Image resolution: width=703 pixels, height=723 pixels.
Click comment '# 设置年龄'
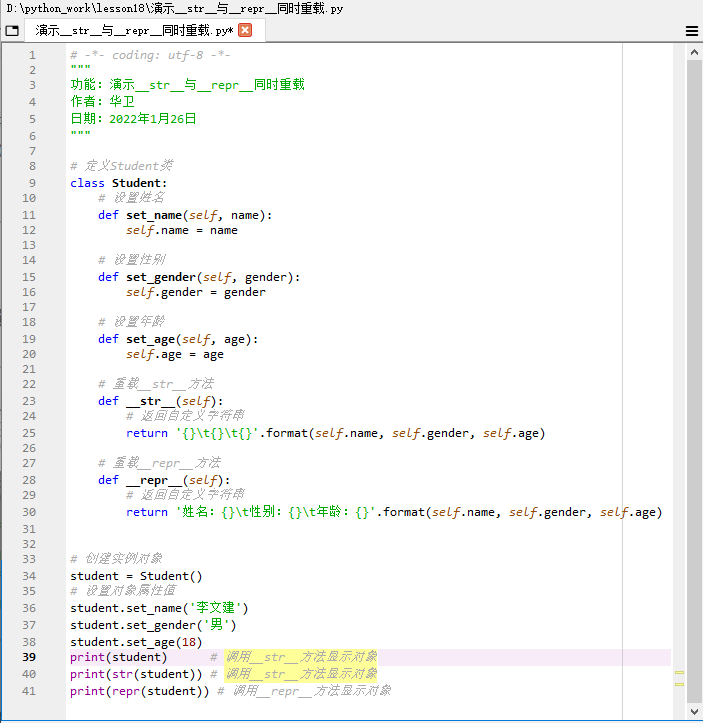point(131,321)
